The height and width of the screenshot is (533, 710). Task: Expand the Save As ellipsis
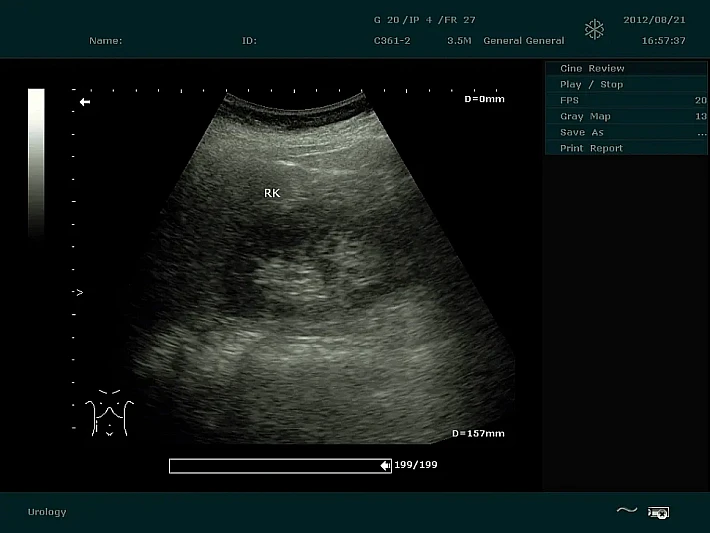click(x=701, y=132)
